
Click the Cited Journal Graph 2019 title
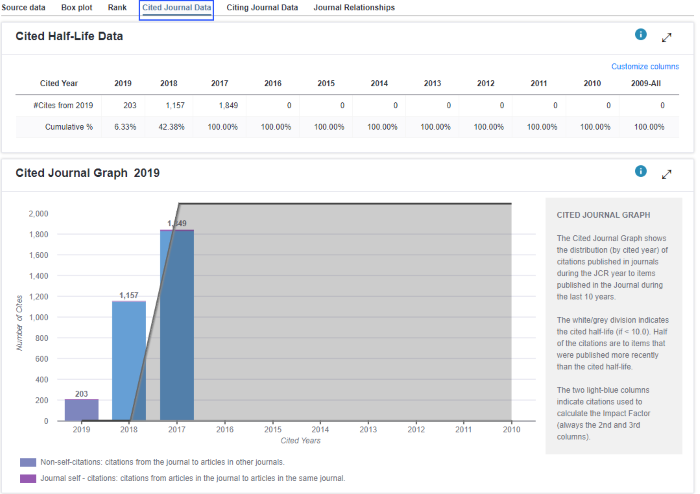pyautogui.click(x=88, y=173)
